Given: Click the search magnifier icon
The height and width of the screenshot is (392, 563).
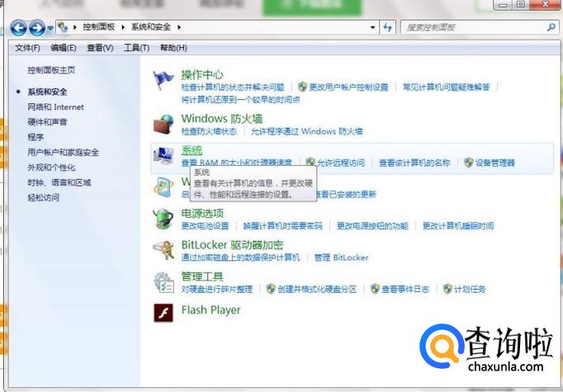Looking at the screenshot, I should (551, 27).
